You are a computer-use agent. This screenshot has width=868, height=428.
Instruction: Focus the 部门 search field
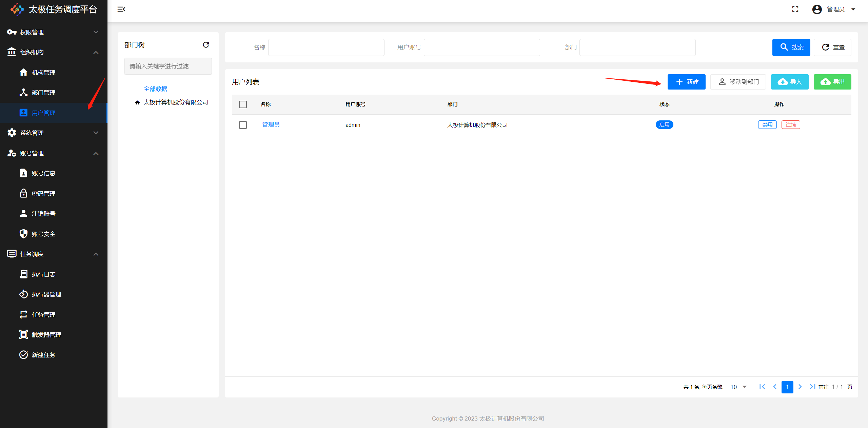pyautogui.click(x=637, y=47)
